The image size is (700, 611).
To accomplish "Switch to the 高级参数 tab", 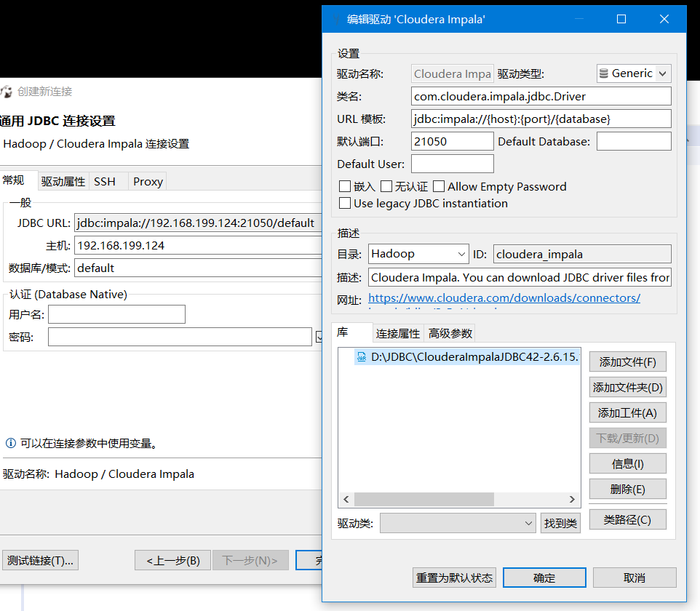I will (450, 333).
